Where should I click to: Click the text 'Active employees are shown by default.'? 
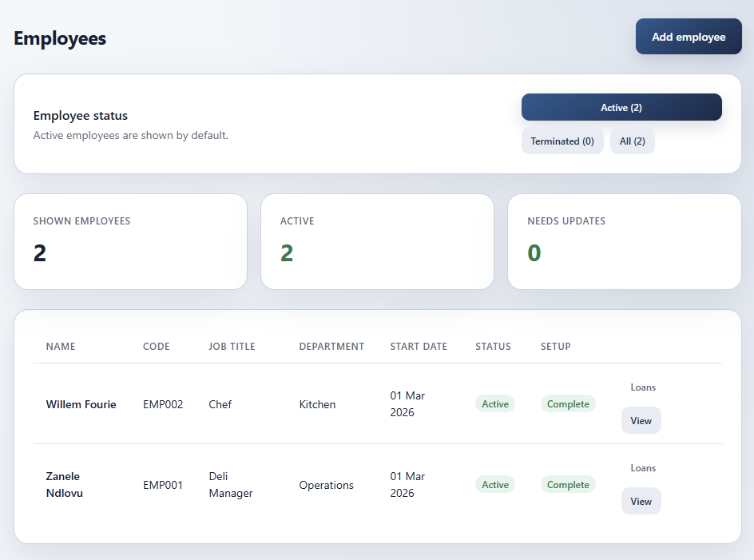click(x=131, y=136)
